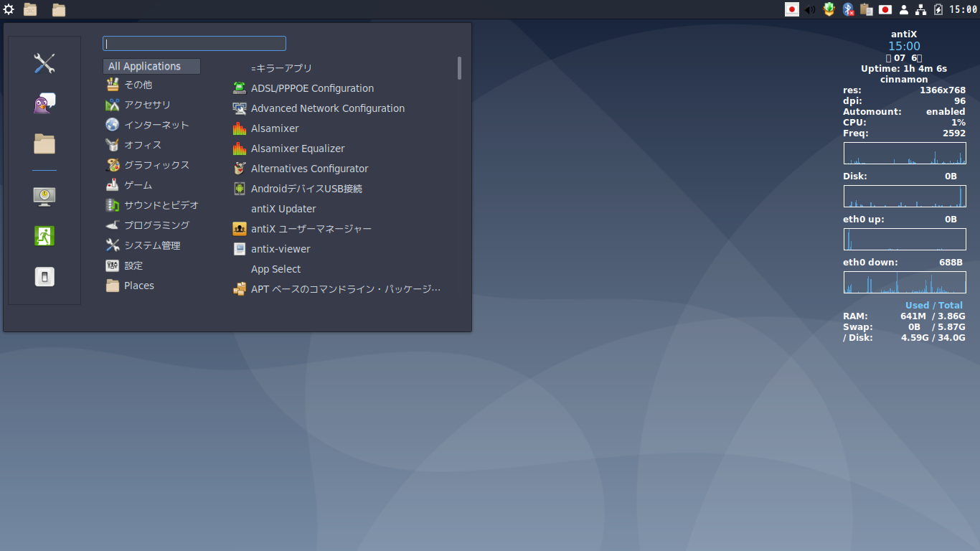
Task: Click the antix-viewer app icon
Action: (240, 249)
